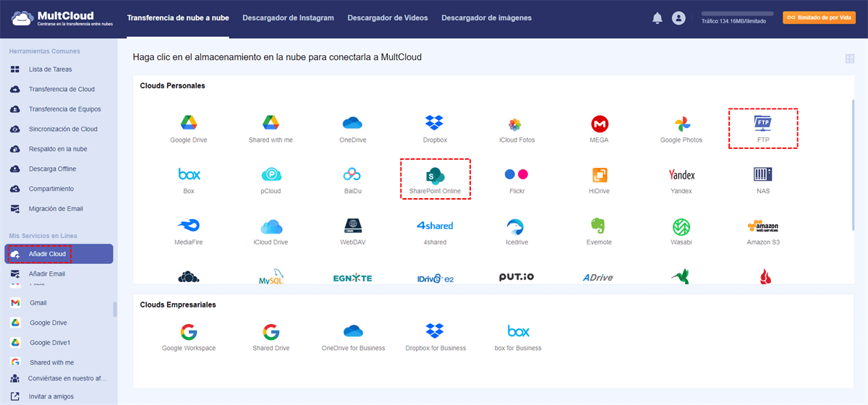This screenshot has width=868, height=405.
Task: Select the NAS storage icon
Action: (x=763, y=180)
